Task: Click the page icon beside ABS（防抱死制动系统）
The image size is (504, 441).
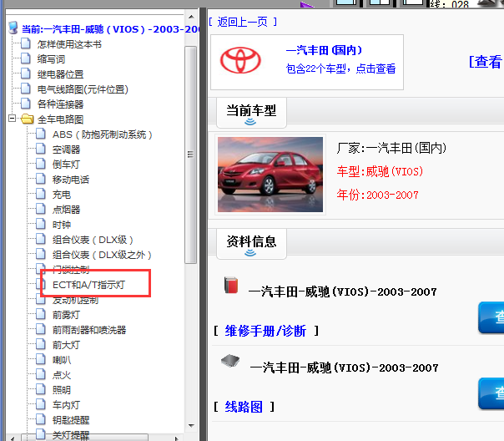Action: pos(41,134)
